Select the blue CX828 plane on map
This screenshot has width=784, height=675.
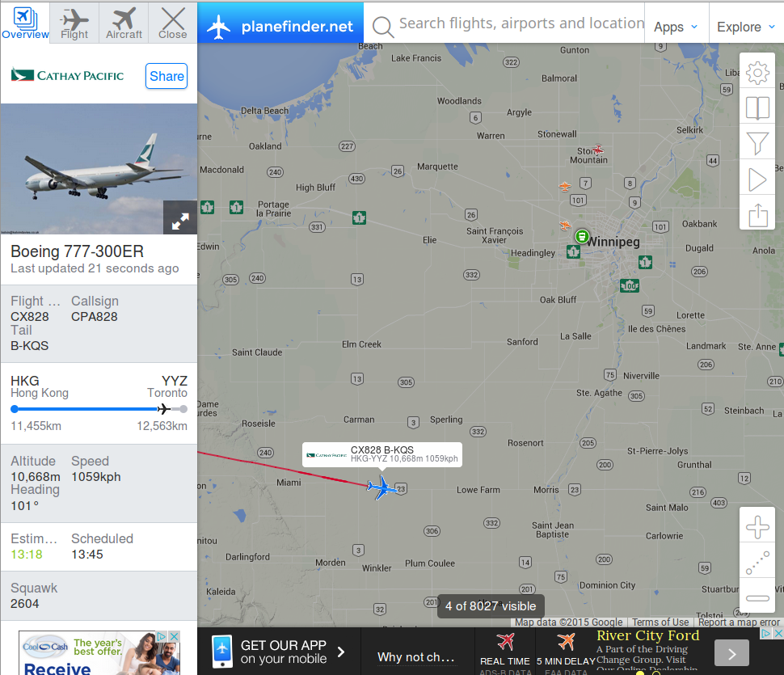click(381, 487)
